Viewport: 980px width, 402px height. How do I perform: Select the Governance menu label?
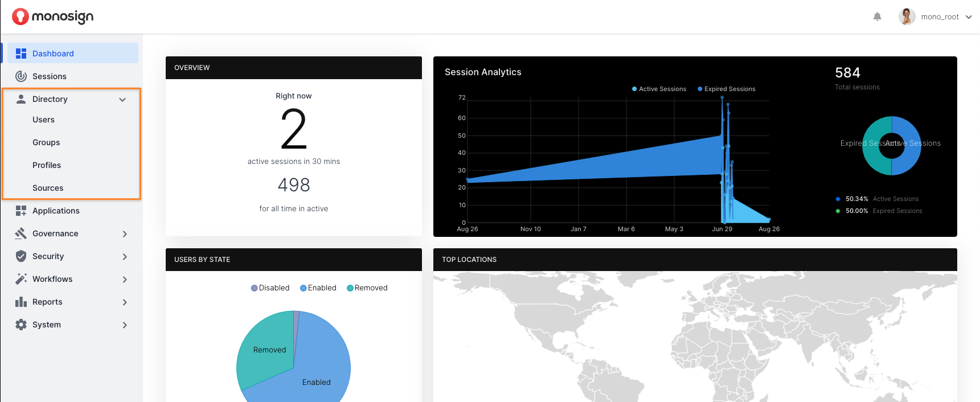55,233
